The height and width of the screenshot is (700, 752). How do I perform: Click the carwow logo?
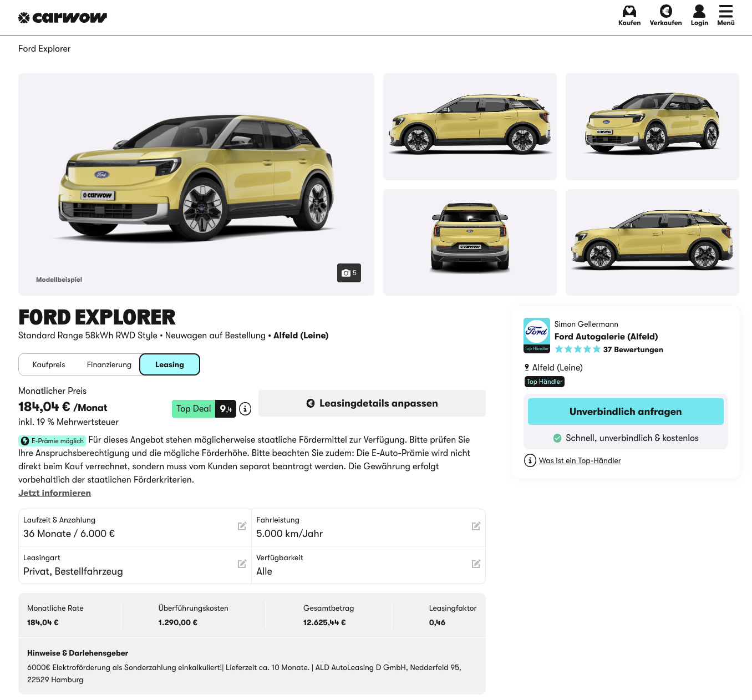pos(63,18)
